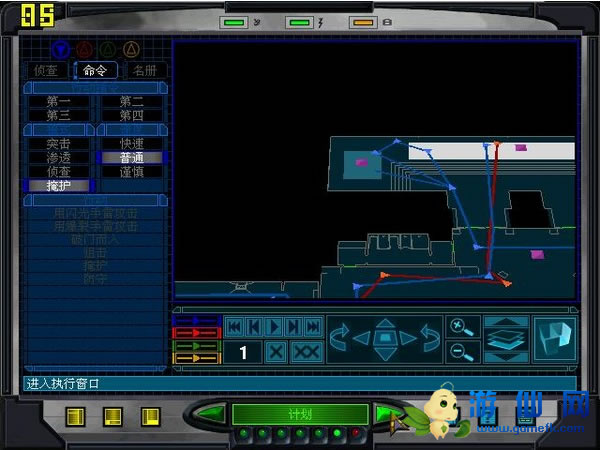Pan map down arrow

(385, 354)
